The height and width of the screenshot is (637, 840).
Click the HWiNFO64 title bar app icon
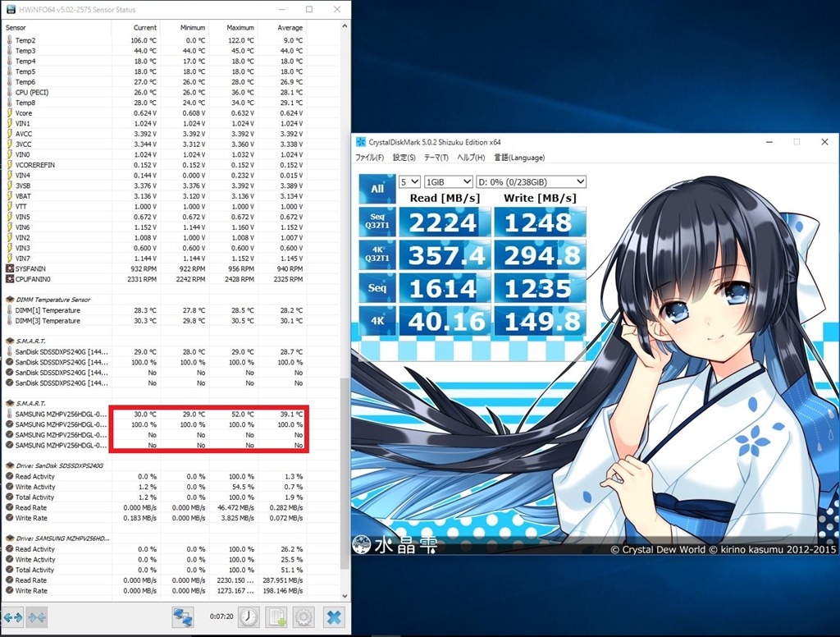tap(11, 10)
